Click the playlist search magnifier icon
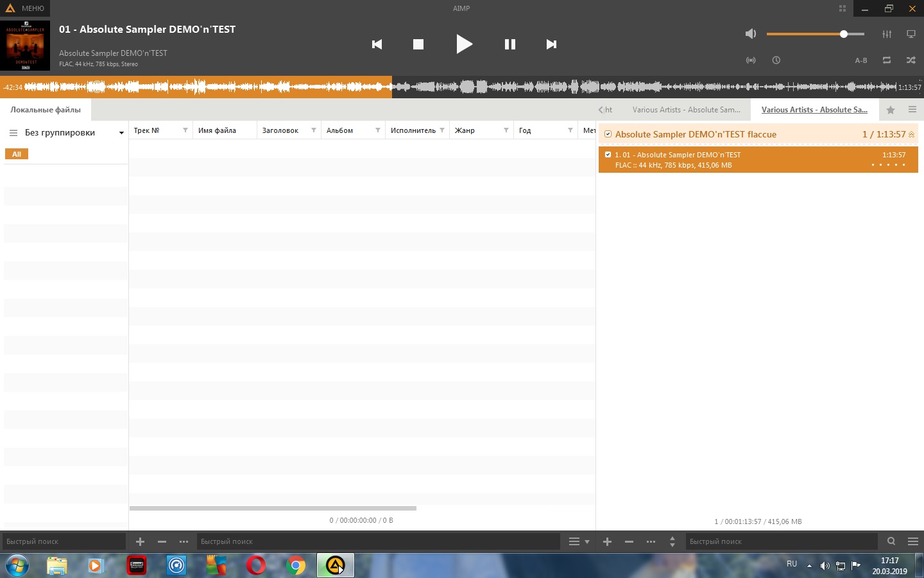Image resolution: width=924 pixels, height=578 pixels. 891,541
